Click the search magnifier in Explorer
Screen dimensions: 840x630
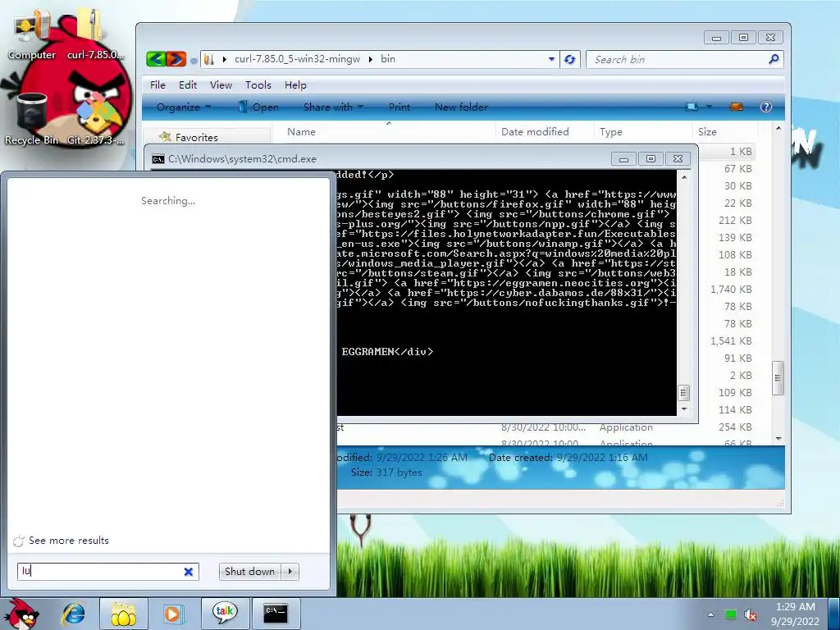[773, 59]
